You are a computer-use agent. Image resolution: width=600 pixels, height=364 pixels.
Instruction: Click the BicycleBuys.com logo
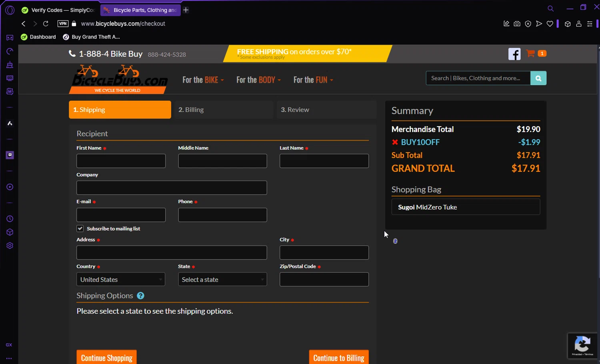coord(119,79)
